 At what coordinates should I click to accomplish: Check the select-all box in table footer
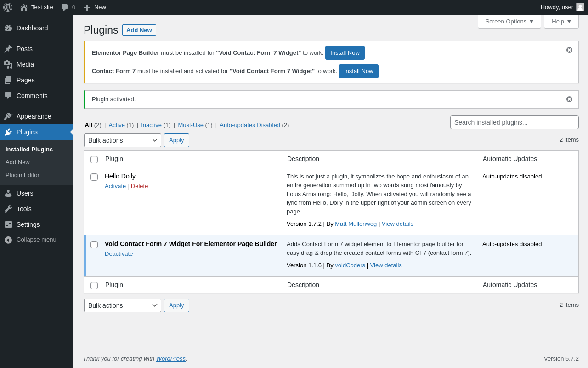pyautogui.click(x=94, y=286)
